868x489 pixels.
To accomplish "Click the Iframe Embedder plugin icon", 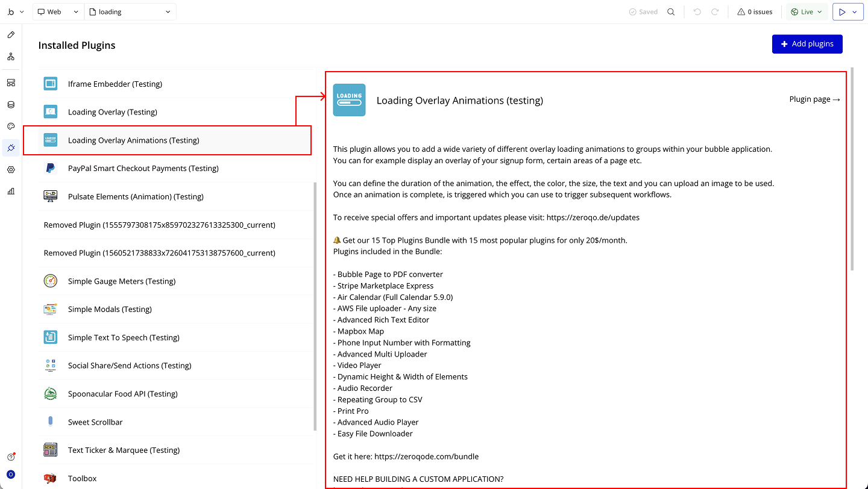I will point(51,84).
